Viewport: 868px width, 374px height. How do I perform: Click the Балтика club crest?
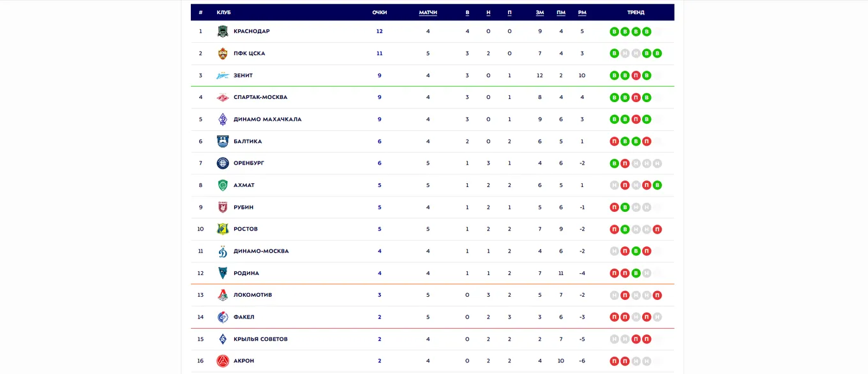pyautogui.click(x=223, y=142)
